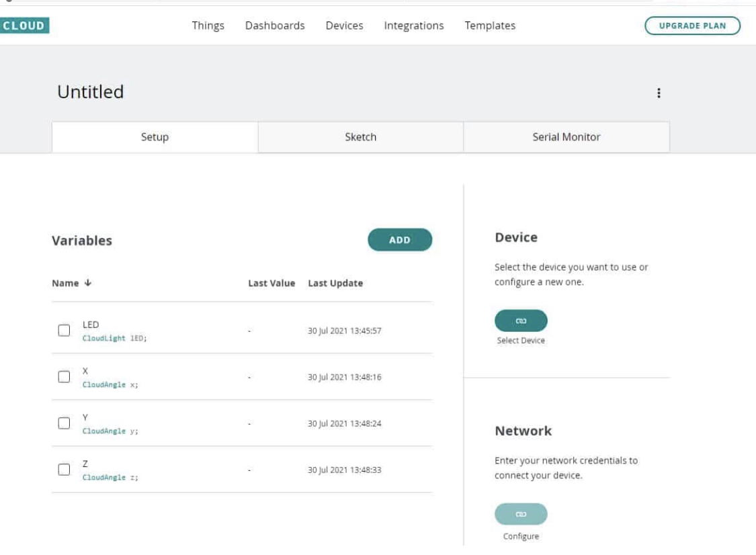Open the Things navigation section

point(208,26)
